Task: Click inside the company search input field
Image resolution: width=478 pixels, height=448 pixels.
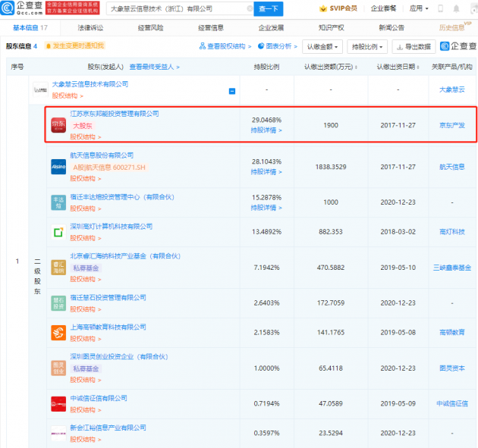Action: coord(178,9)
